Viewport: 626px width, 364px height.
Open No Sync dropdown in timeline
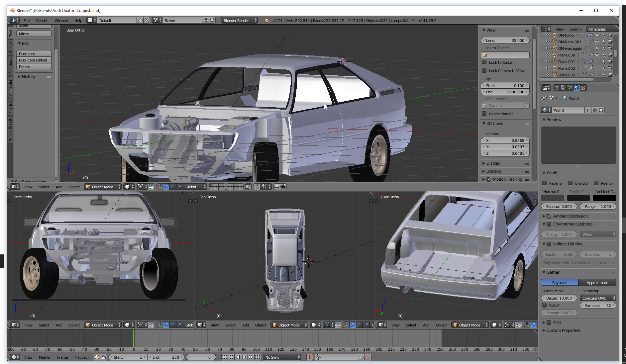(282, 357)
